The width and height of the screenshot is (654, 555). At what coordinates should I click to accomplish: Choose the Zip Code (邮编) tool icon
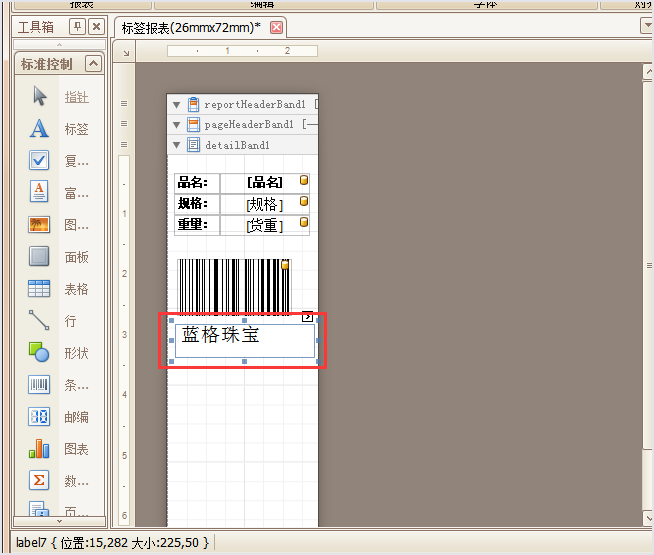pyautogui.click(x=39, y=417)
